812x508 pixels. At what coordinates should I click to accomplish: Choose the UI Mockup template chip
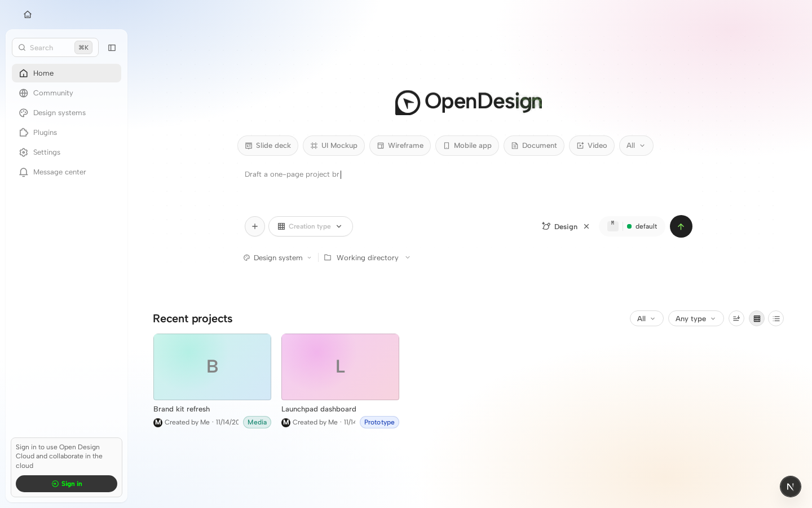tap(334, 146)
